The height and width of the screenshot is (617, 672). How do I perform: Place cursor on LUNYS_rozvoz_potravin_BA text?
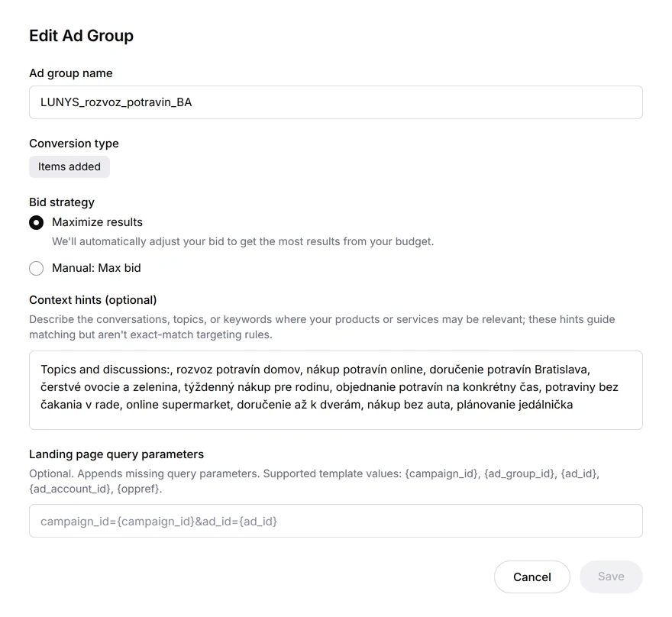[116, 102]
